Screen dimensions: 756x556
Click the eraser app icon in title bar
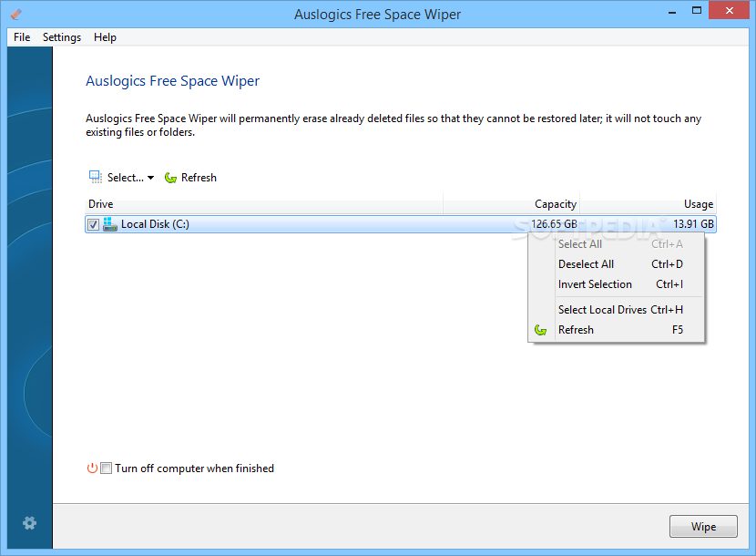(15, 14)
